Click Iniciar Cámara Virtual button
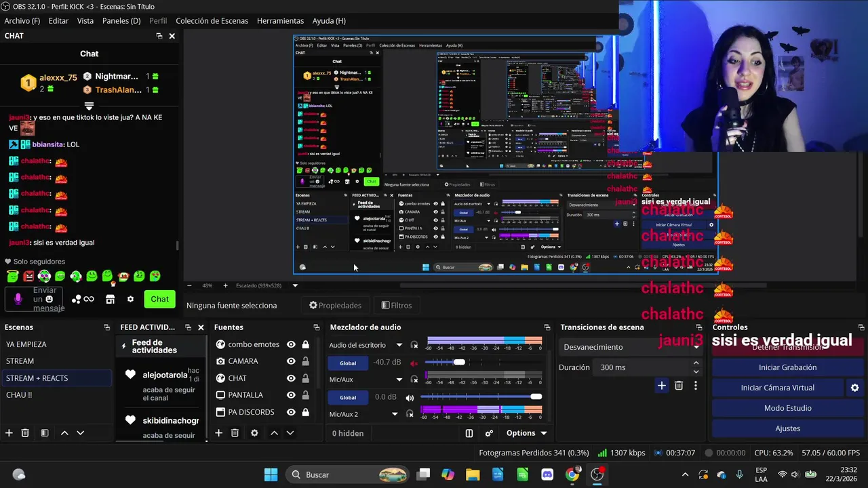The image size is (868, 488). (x=777, y=388)
